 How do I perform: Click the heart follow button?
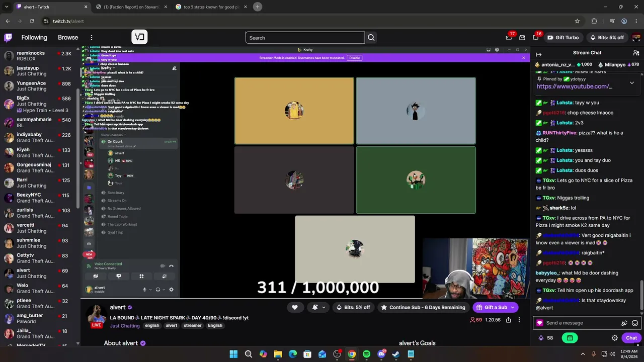[x=295, y=307]
